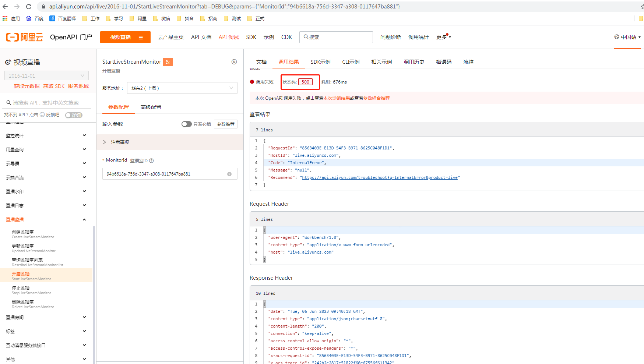Collapse the 直播监播 menu
This screenshot has width=644, height=364.
pos(46,219)
